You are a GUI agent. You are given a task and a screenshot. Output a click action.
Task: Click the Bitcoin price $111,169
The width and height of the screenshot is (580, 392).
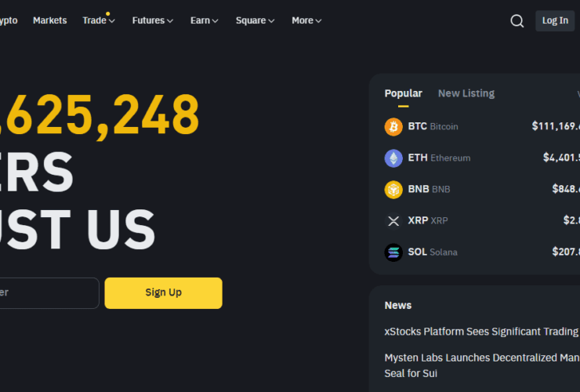click(x=556, y=126)
